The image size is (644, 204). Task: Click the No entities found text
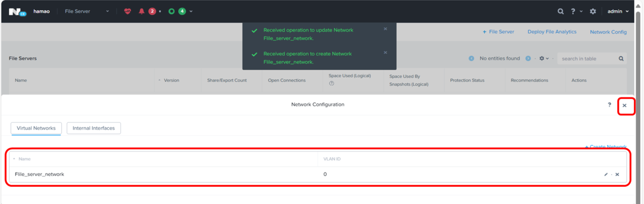[500, 58]
